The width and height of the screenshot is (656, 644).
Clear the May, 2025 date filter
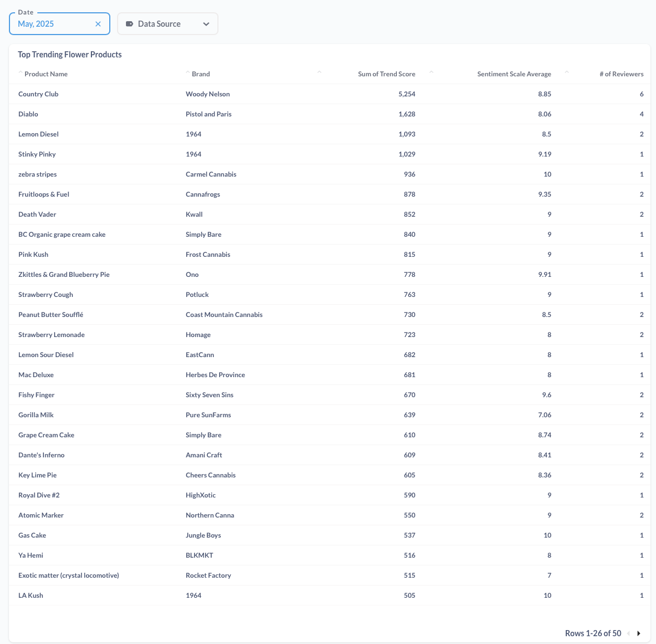(98, 24)
